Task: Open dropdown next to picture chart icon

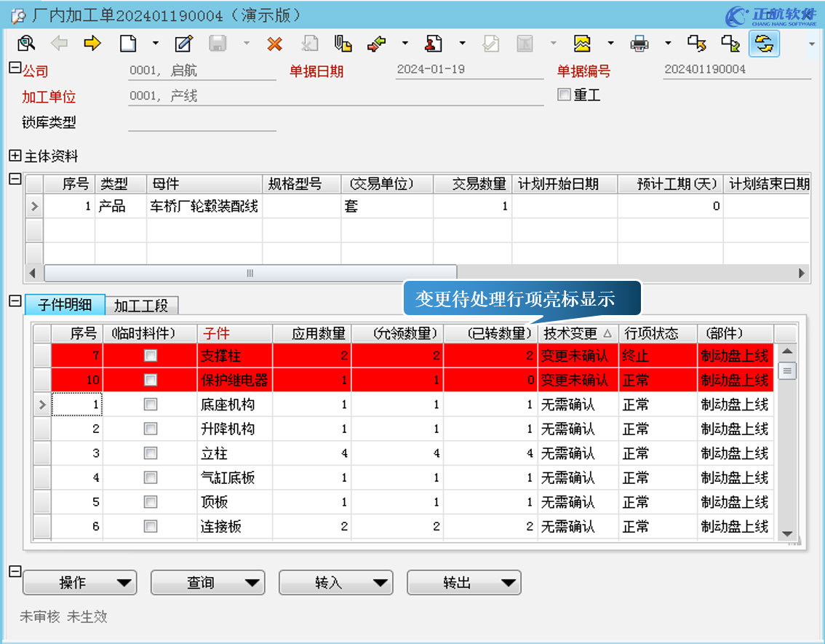Action: pos(610,43)
